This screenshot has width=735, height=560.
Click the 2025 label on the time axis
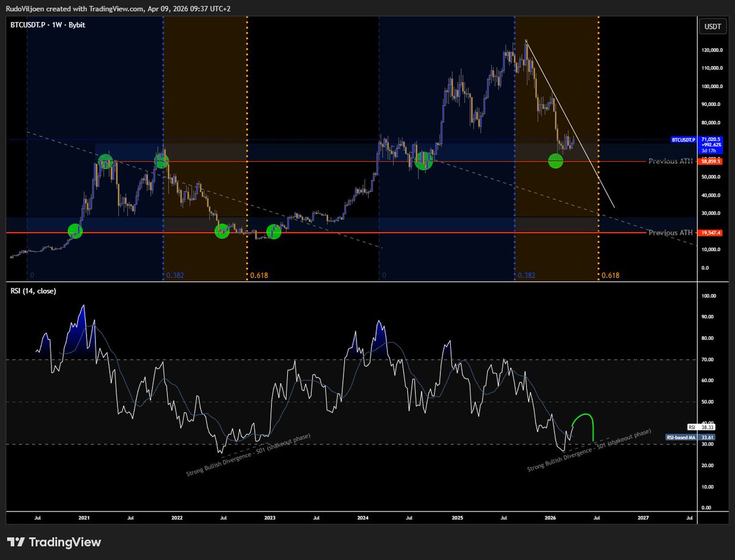(x=456, y=518)
